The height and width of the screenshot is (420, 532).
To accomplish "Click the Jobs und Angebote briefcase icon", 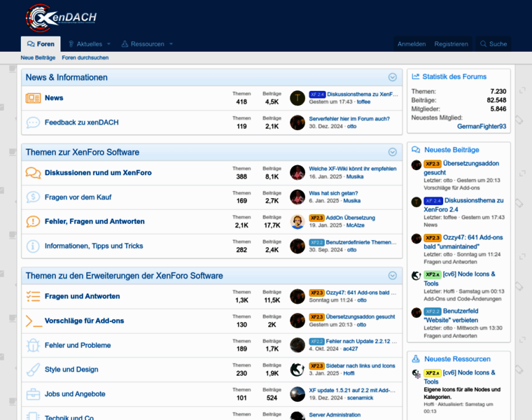I will tap(33, 394).
